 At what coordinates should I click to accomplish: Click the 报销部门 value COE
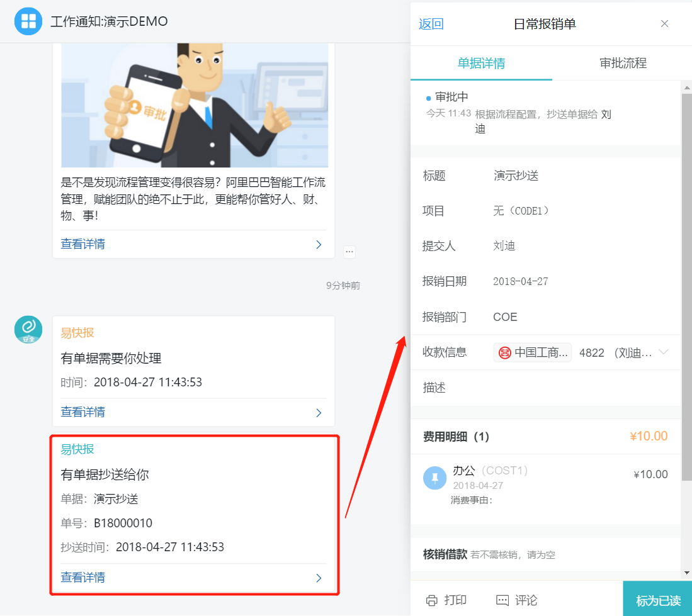(505, 317)
